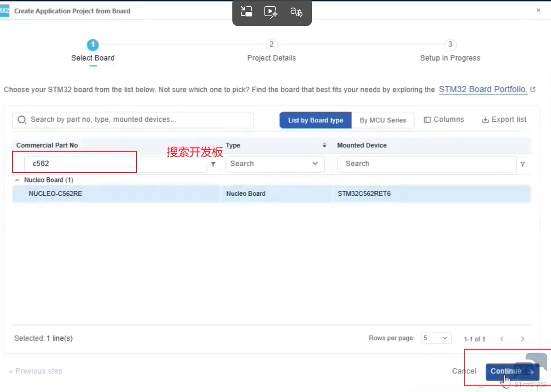Go back with Previous step
Screen dimensions: 551x392
click(36, 371)
